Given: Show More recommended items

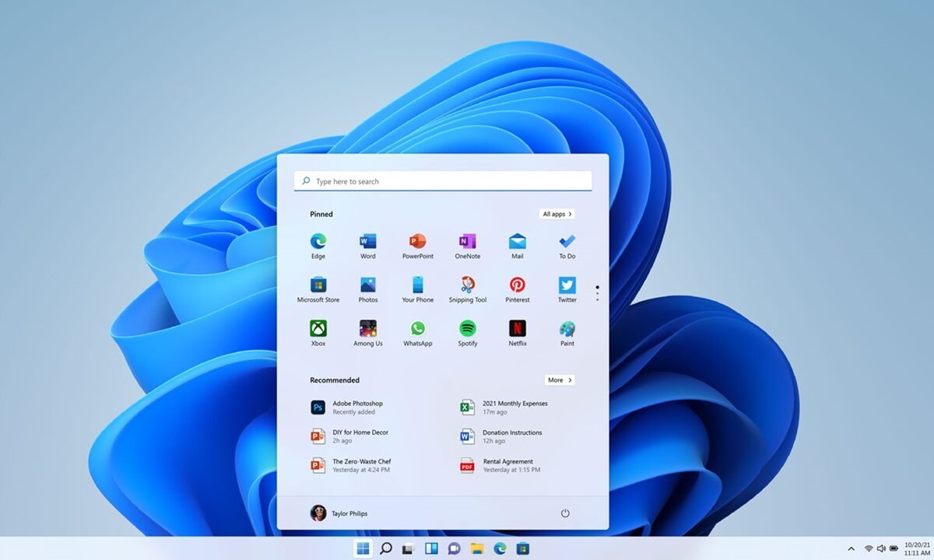Looking at the screenshot, I should pos(559,380).
